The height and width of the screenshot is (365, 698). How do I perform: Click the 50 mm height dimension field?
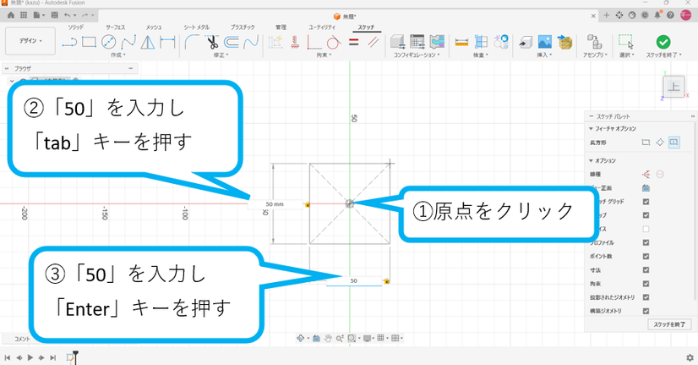point(275,204)
